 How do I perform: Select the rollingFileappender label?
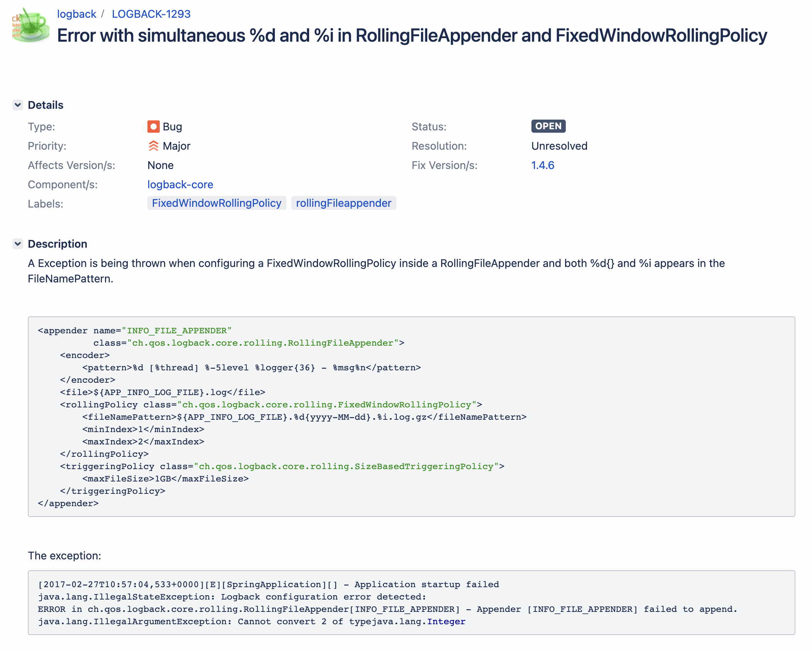click(343, 203)
